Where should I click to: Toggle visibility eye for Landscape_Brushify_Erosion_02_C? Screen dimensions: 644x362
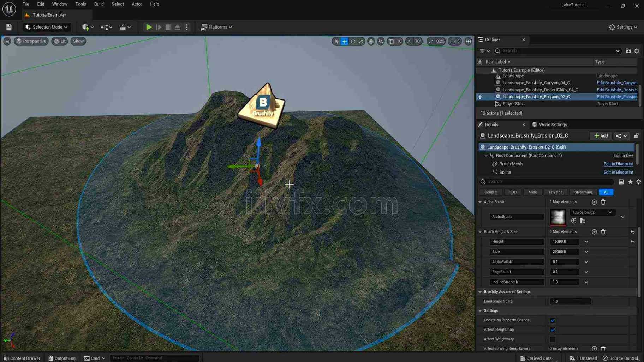pos(480,97)
